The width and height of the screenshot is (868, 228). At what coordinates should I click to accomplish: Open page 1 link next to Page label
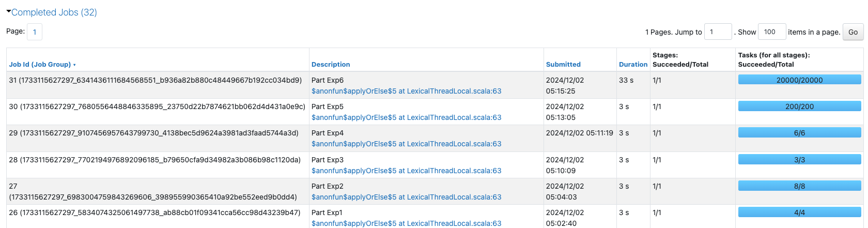click(35, 32)
